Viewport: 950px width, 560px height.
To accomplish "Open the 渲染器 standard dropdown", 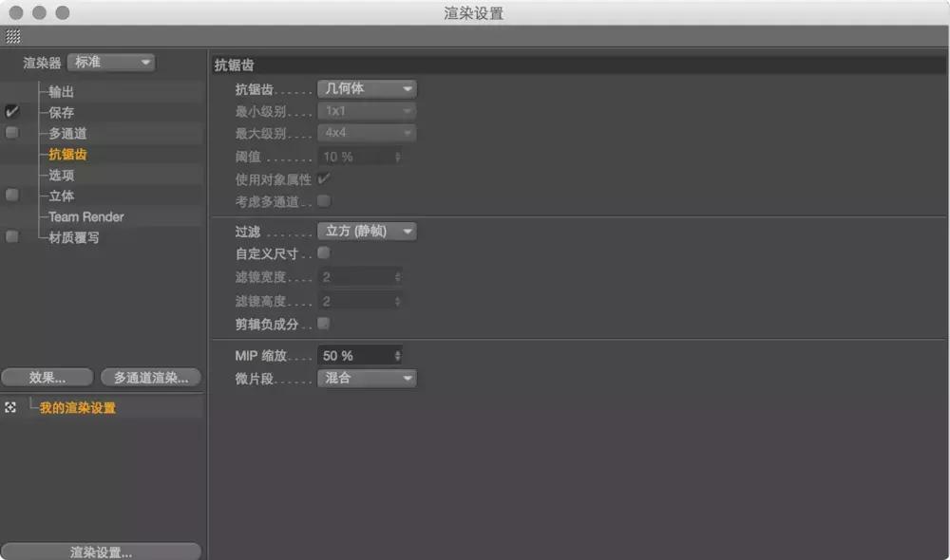I will click(x=111, y=62).
